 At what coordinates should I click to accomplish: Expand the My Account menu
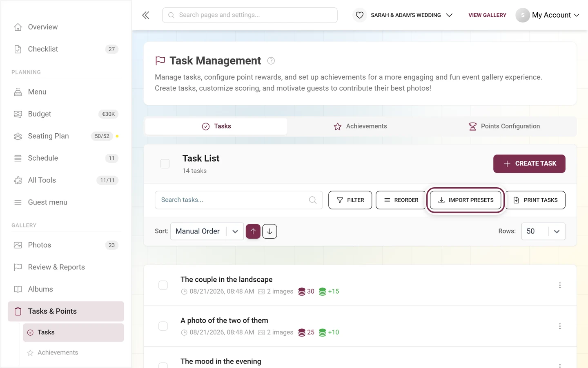pos(548,15)
